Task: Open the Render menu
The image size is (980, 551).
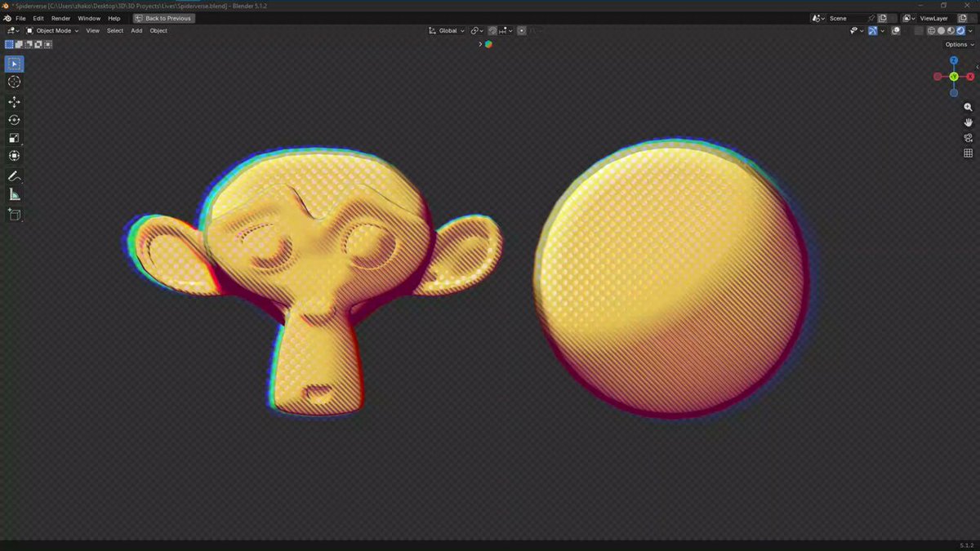Action: click(x=61, y=18)
